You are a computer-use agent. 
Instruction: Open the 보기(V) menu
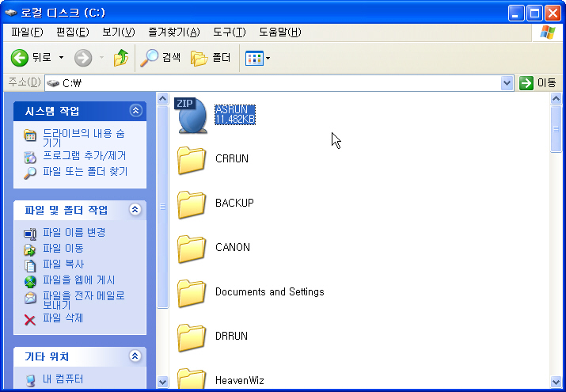point(119,32)
